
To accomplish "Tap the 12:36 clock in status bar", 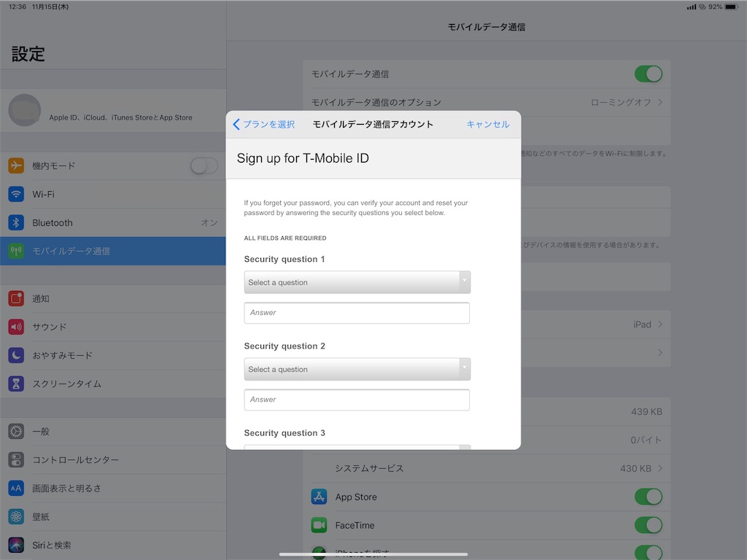I will point(18,7).
